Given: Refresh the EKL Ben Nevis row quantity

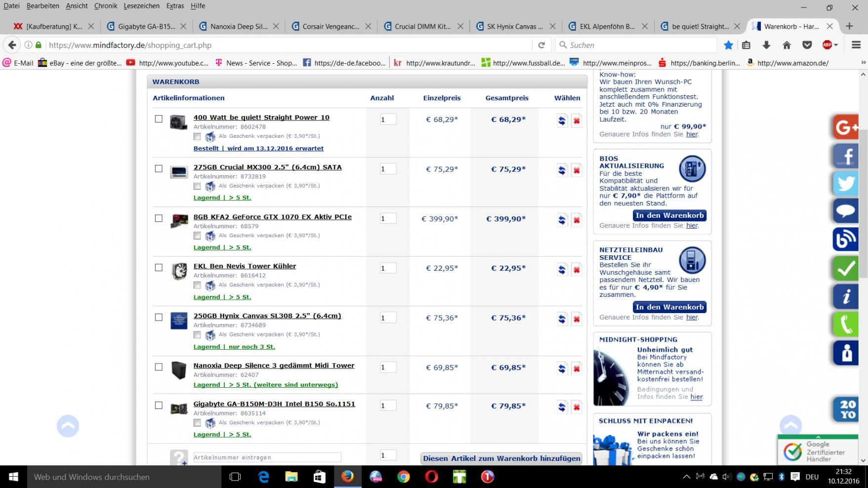Looking at the screenshot, I should click(x=562, y=270).
